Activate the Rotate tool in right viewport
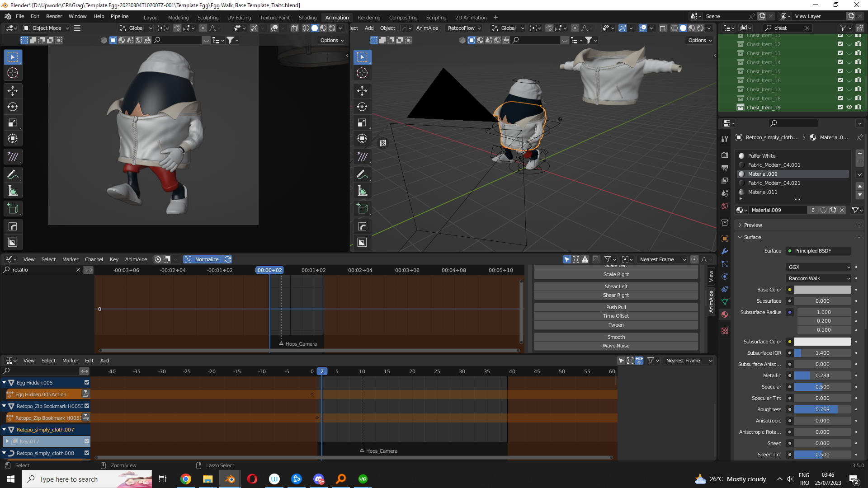Screen dimensions: 868x488 (362, 107)
